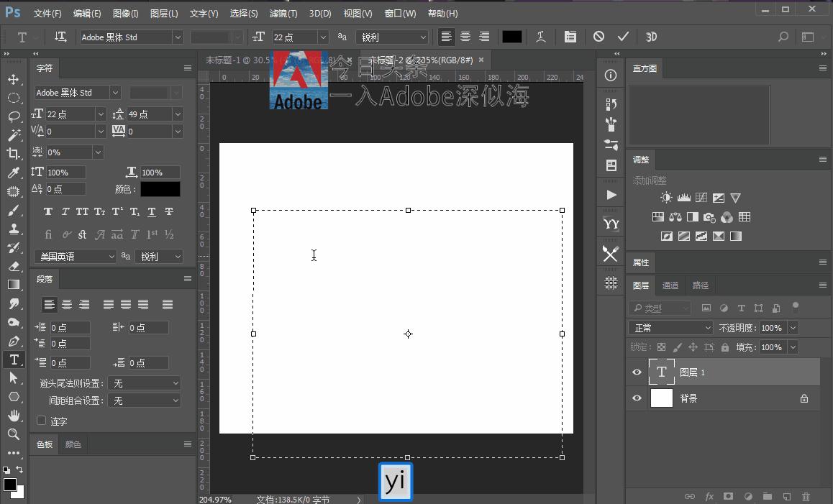Switch to the 通道 tab

tap(670, 285)
